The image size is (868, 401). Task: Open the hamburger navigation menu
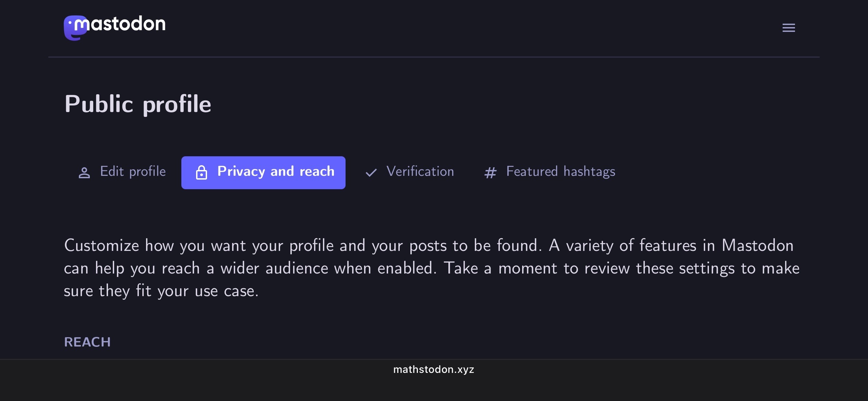tap(788, 28)
